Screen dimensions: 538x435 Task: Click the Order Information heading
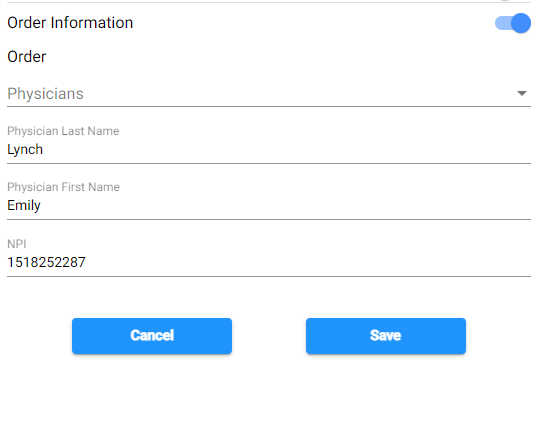click(x=70, y=23)
